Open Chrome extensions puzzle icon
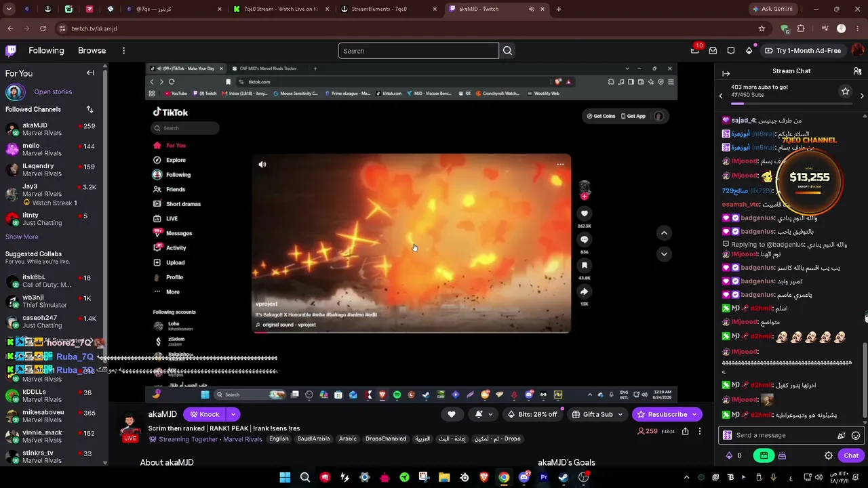868x488 pixels. click(801, 28)
